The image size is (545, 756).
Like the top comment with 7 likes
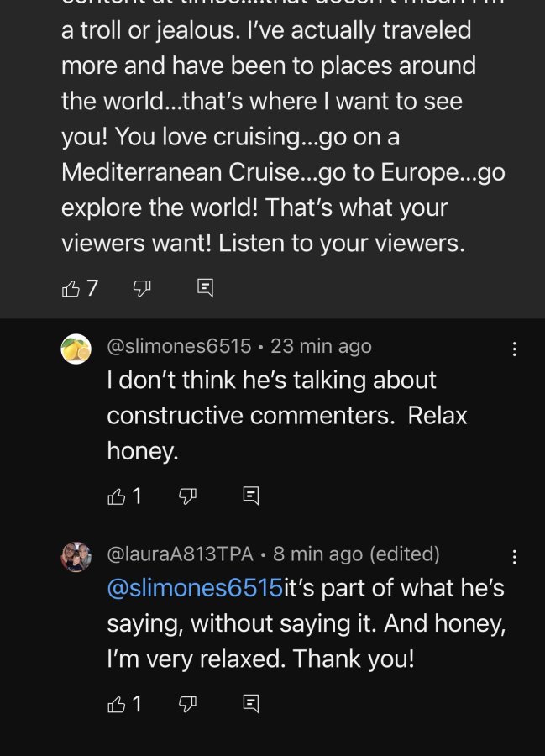pos(71,288)
